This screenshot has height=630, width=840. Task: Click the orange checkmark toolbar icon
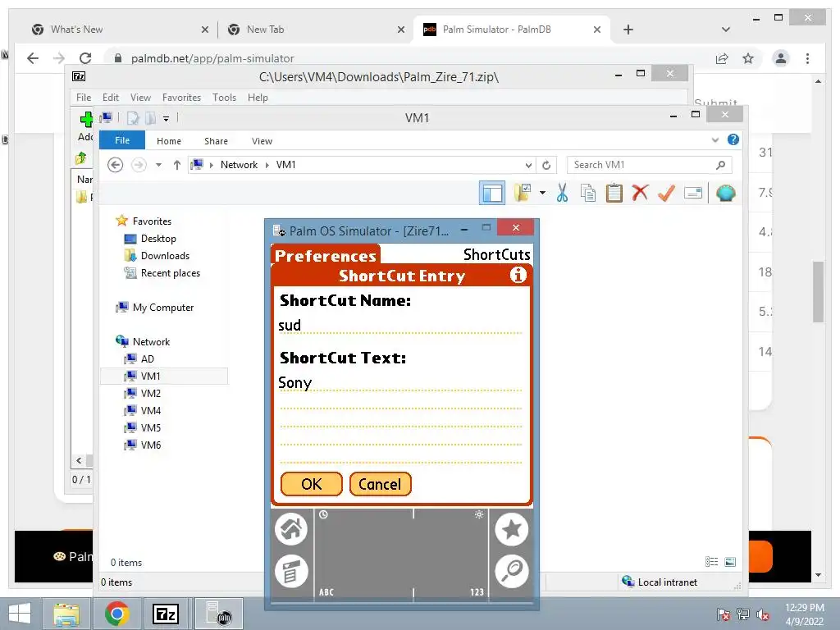(666, 193)
